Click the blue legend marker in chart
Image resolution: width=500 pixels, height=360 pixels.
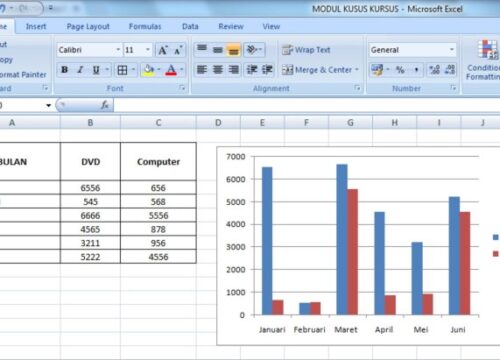[496, 237]
